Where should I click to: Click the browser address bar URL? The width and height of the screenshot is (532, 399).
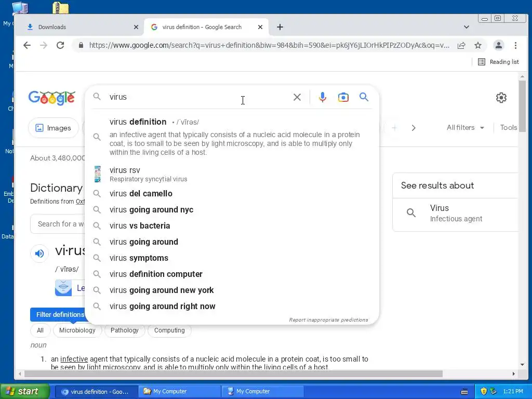tap(269, 45)
